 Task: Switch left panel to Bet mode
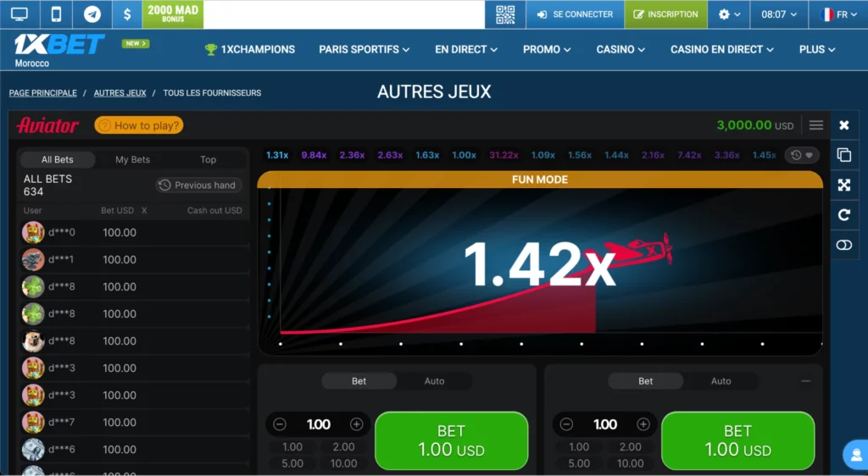(359, 381)
